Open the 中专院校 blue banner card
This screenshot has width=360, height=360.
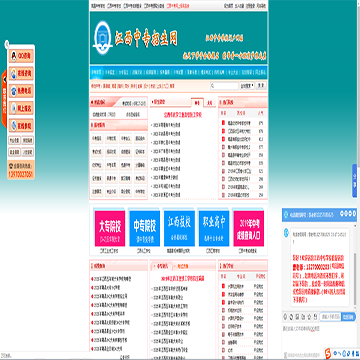click(x=145, y=228)
